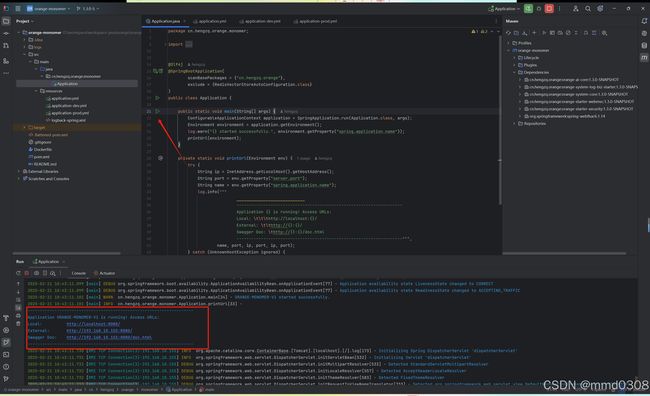
Task: Select application.yml in Project tree
Action: pos(63,98)
